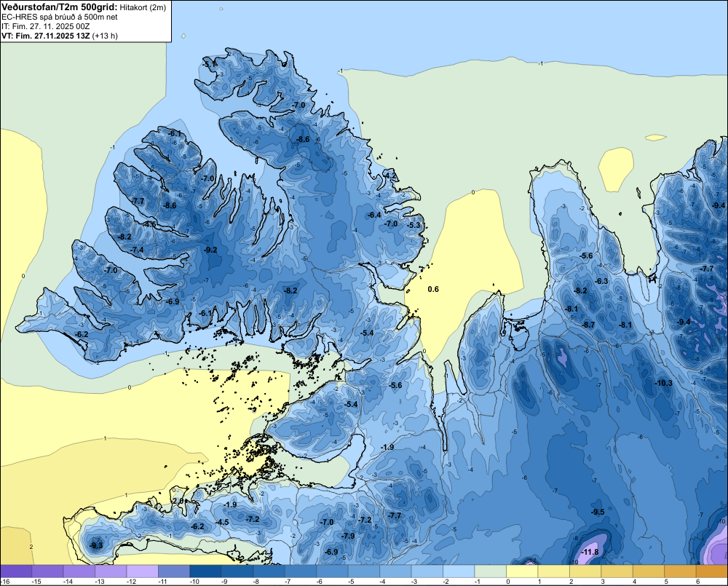The image size is (728, 586).
Task: Click legend color between -16 and -15
Action: [x=16, y=571]
